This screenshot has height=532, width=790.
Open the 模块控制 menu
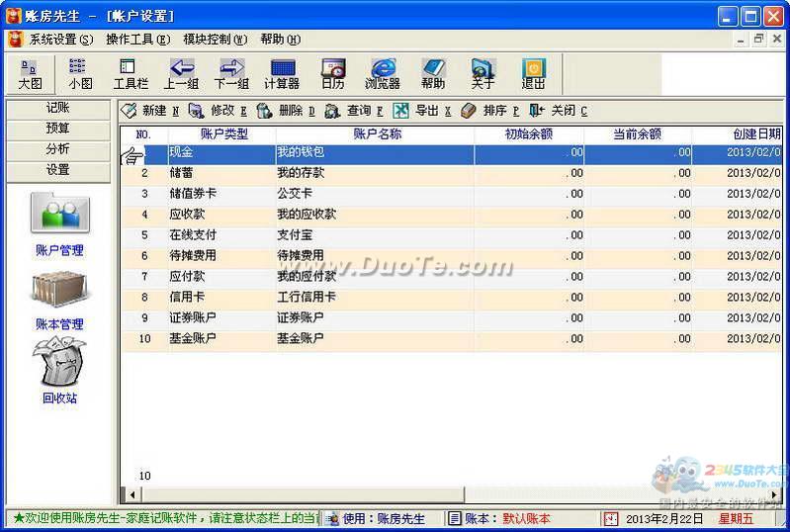(x=216, y=40)
